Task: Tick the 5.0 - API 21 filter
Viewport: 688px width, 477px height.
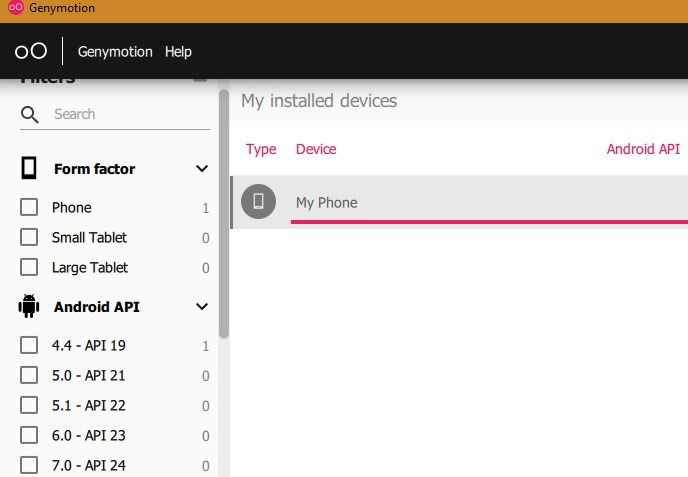Action: (x=29, y=376)
